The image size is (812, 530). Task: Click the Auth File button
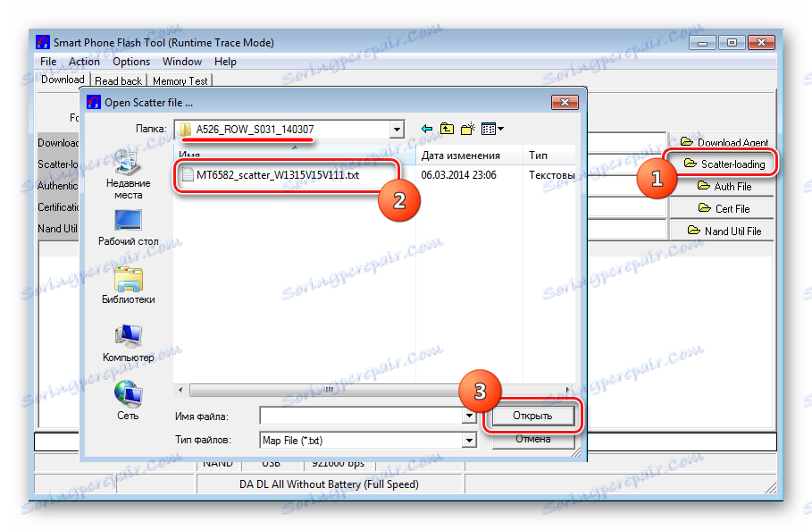point(724,187)
